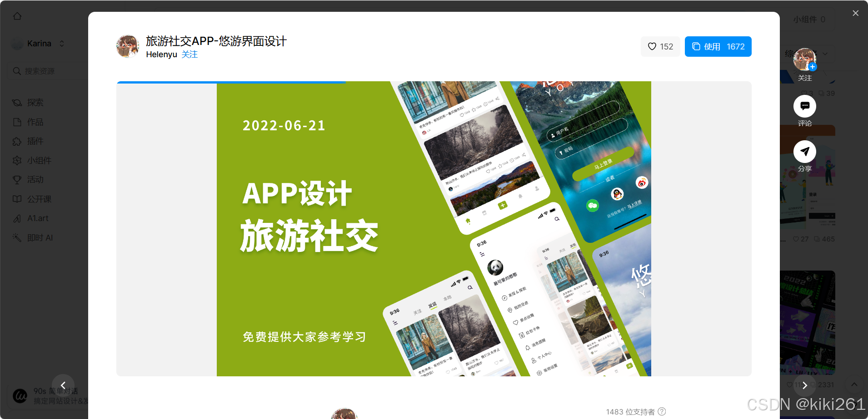The width and height of the screenshot is (868, 419).
Task: Click the author name Helenyu
Action: tap(161, 54)
